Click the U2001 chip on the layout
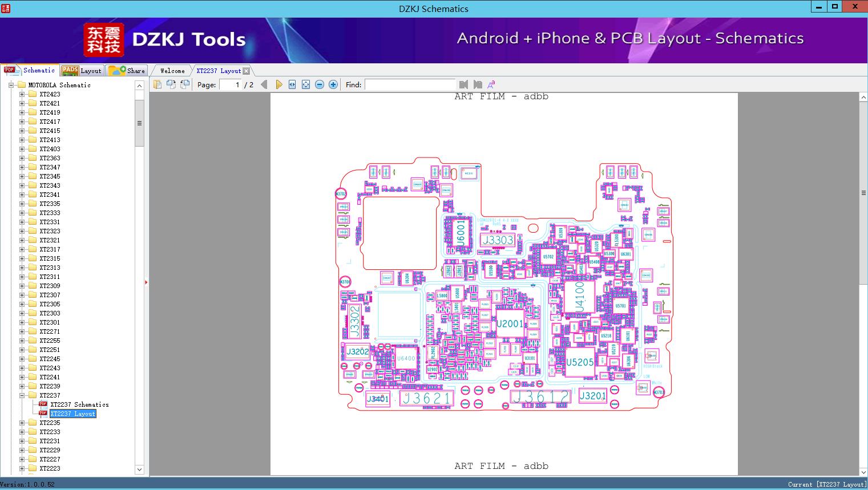Image resolution: width=868 pixels, height=490 pixels. click(x=510, y=324)
